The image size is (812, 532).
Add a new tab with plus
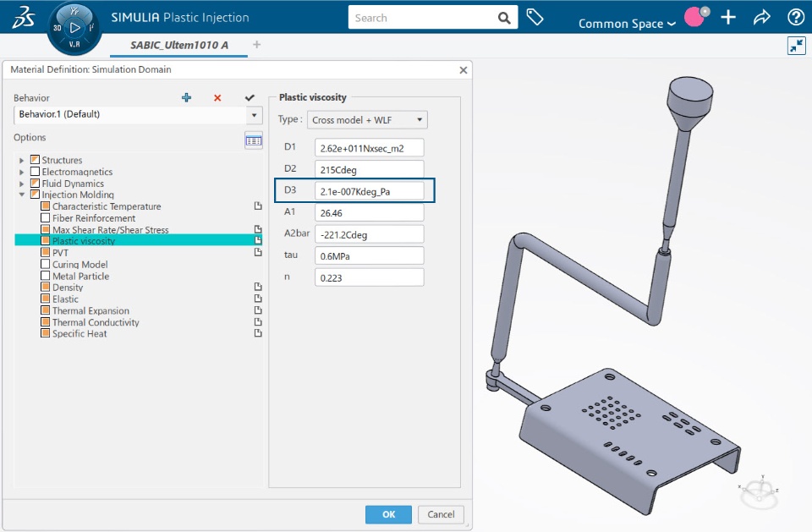click(256, 45)
